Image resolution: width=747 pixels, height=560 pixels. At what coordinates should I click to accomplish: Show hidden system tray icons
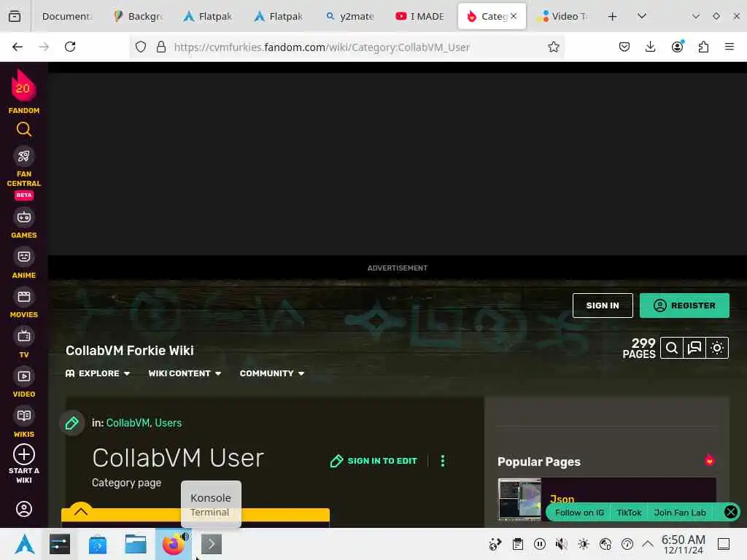click(x=648, y=543)
